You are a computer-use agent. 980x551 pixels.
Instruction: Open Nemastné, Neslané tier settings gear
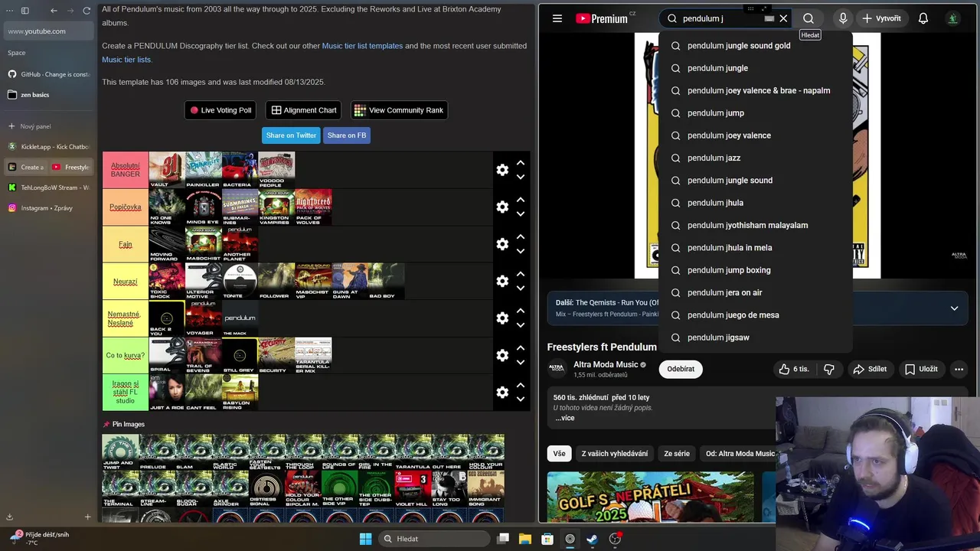click(502, 318)
